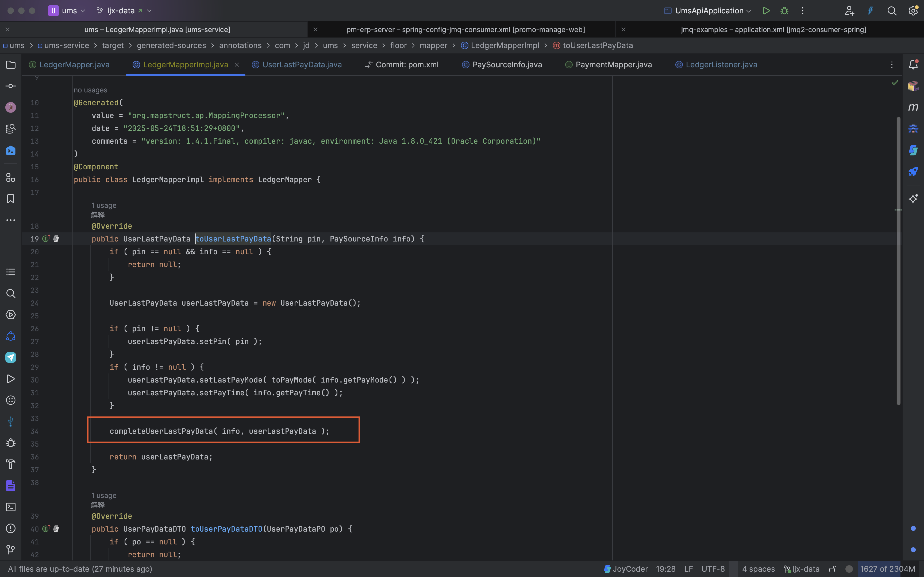Screen dimensions: 924x577
Task: Start debugging with the bug icon
Action: point(785,10)
